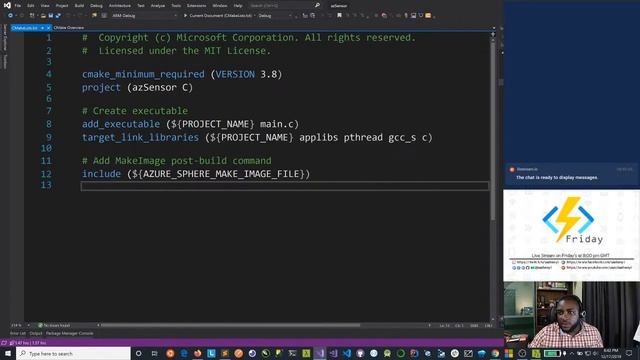640x360 pixels.
Task: Click 'AZURE_SPHERE_MAKE_IMAGE_FILE' variable text
Action: click(221, 174)
